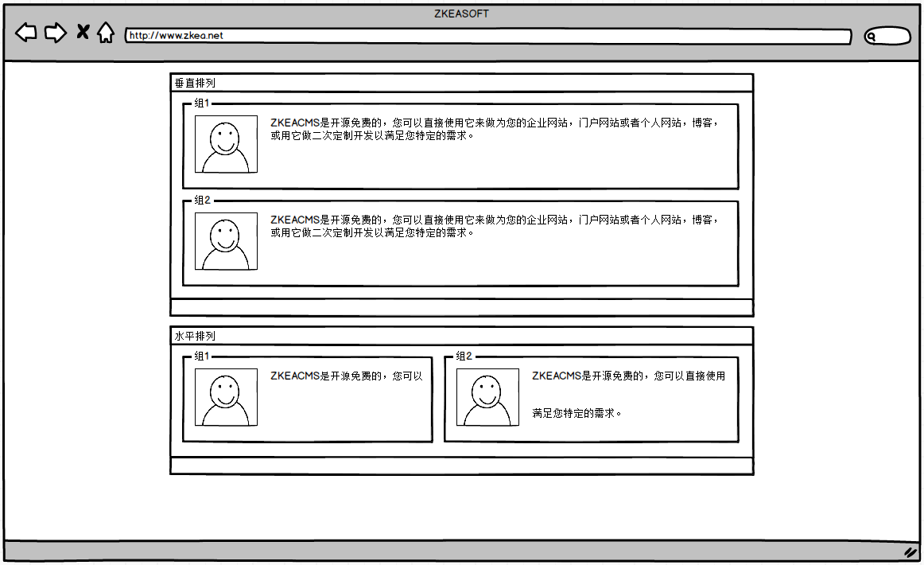Select the 水平排列 section header

(x=461, y=336)
